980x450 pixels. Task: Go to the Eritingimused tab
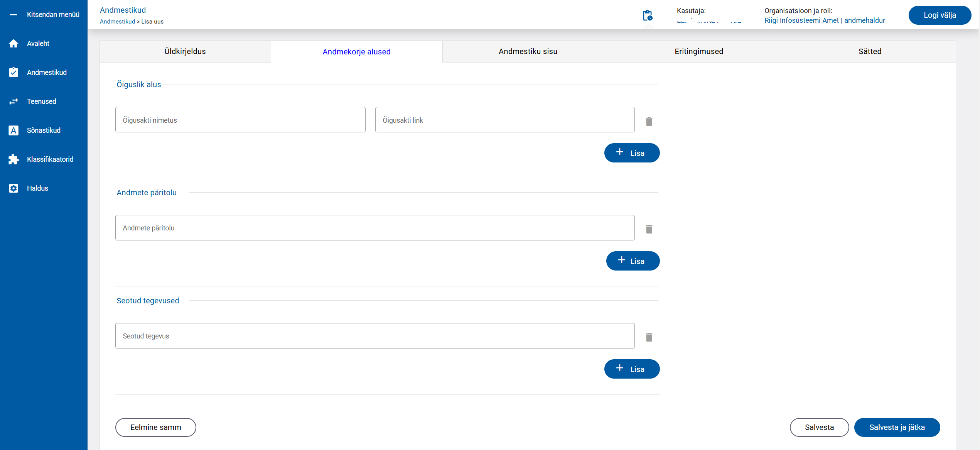698,51
